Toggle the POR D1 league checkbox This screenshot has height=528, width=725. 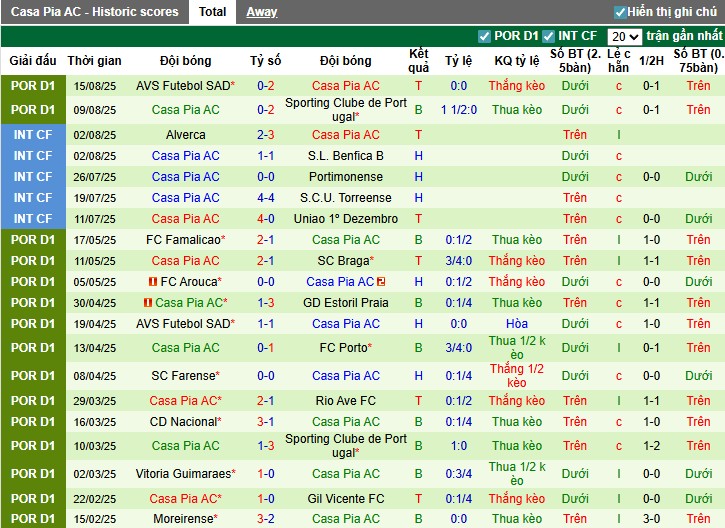tap(485, 36)
